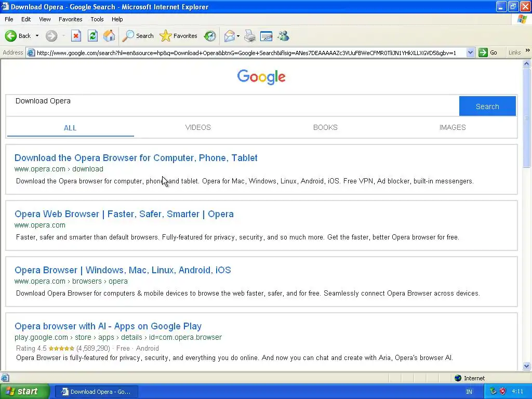Viewport: 532px width, 399px height.
Task: Click the play.google.com store URL text
Action: 118,337
